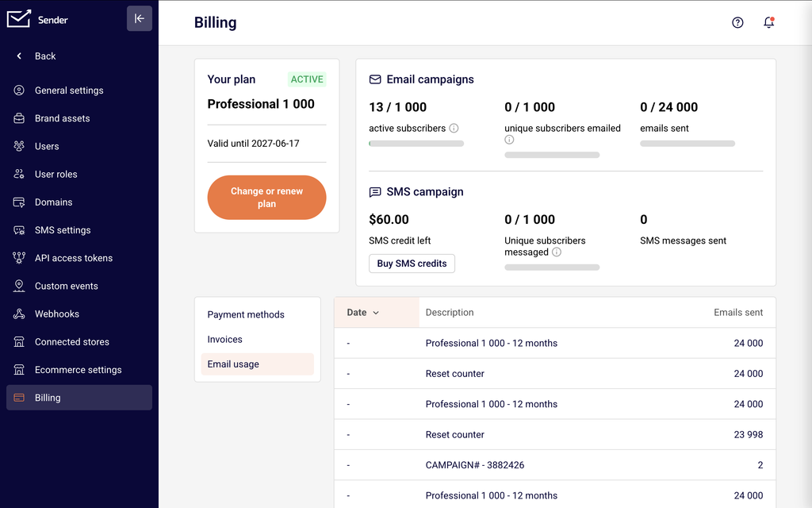Viewport: 812px width, 508px height.
Task: Collapse the sidebar with arrow button
Action: [140, 19]
